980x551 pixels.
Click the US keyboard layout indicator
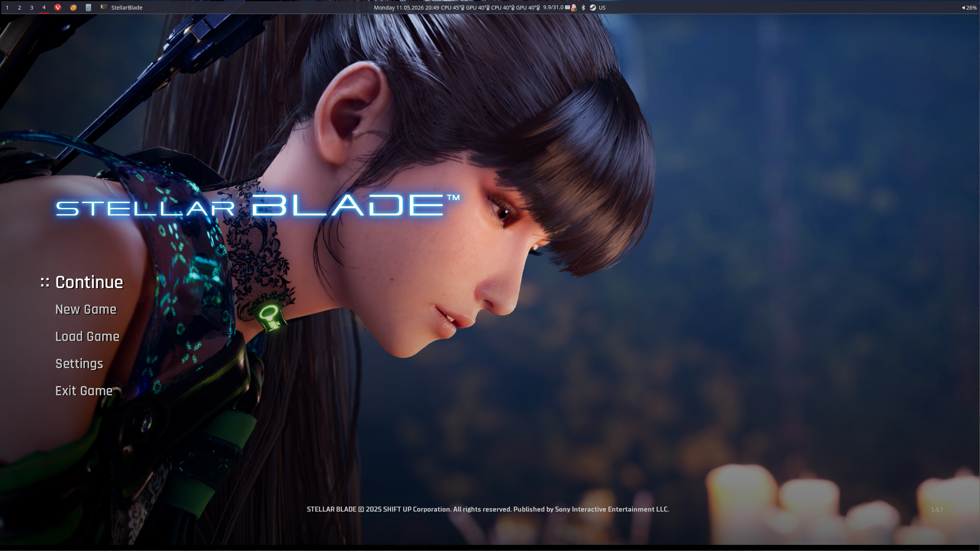[x=602, y=8]
